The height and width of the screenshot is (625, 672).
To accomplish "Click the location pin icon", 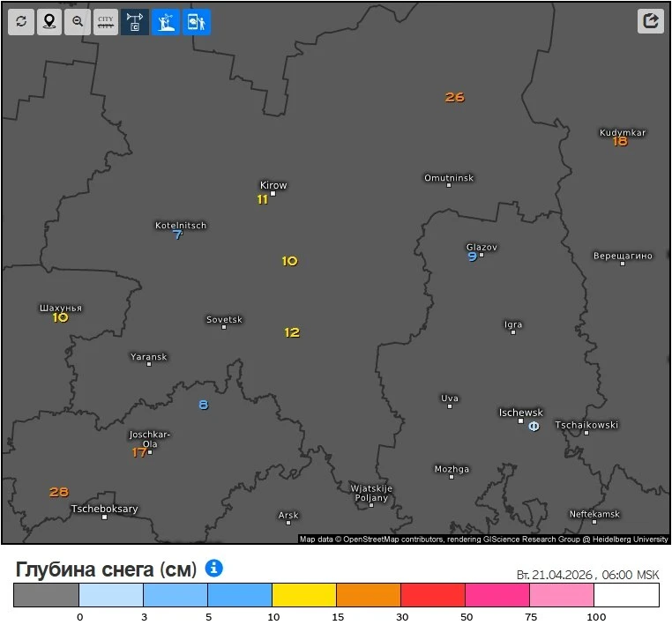I will click(x=49, y=21).
